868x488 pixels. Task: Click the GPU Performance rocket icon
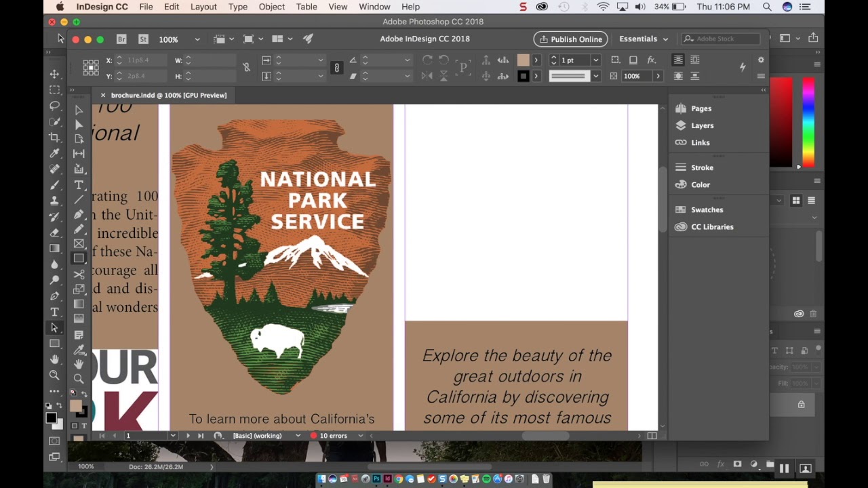pos(308,39)
